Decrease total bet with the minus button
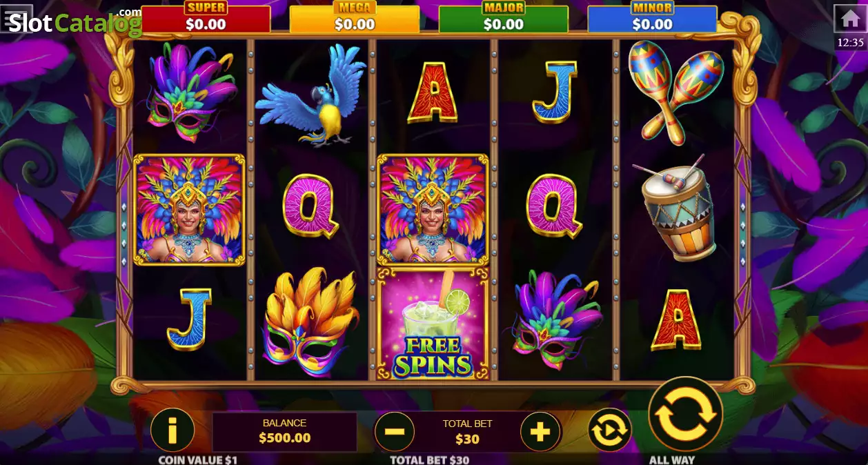868x465 pixels. pyautogui.click(x=394, y=432)
